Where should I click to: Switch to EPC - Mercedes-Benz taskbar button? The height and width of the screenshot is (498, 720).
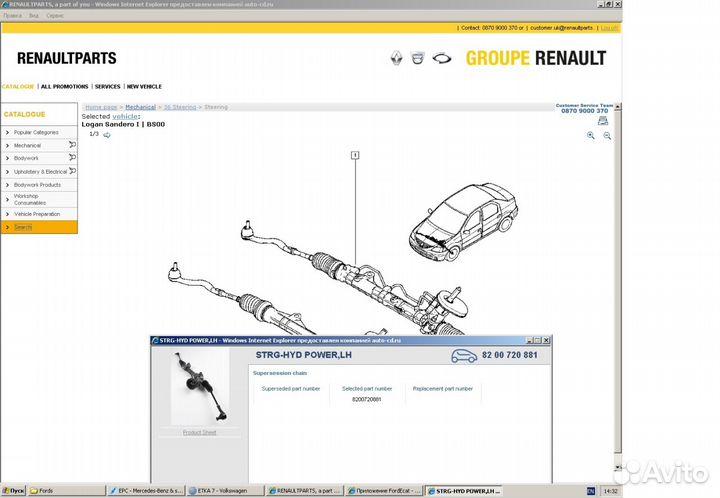(146, 491)
